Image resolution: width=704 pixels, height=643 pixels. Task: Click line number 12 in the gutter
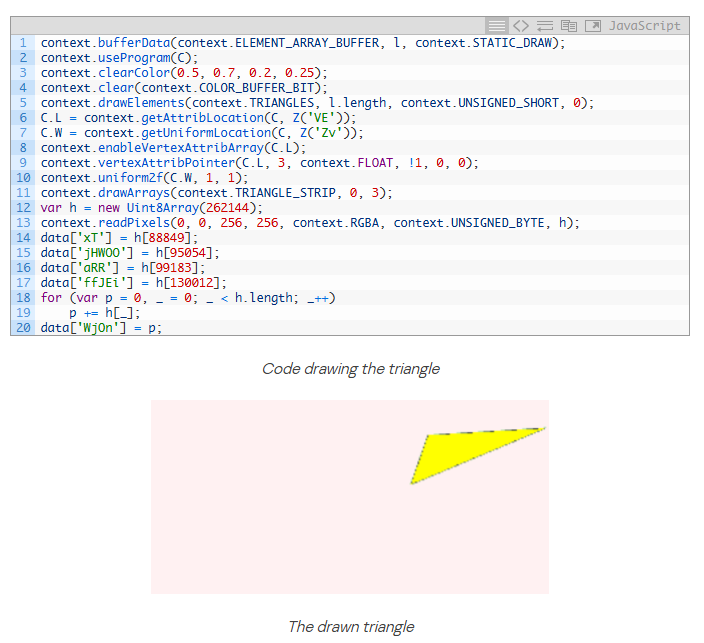[23, 207]
